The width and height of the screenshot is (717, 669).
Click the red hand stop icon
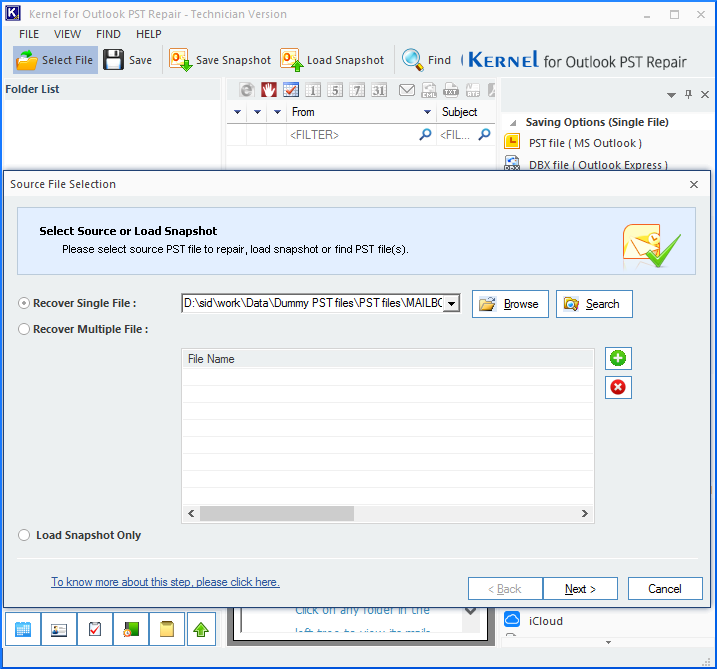tap(269, 90)
